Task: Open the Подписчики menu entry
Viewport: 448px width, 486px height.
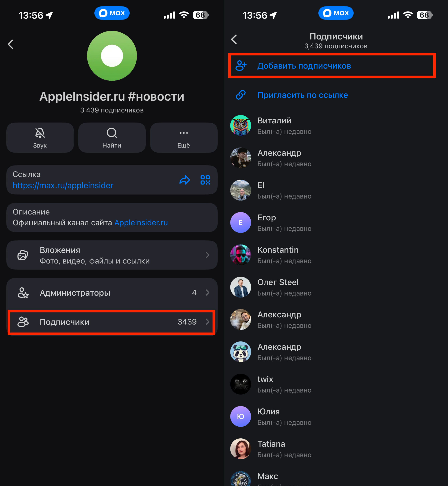Action: 112,322
